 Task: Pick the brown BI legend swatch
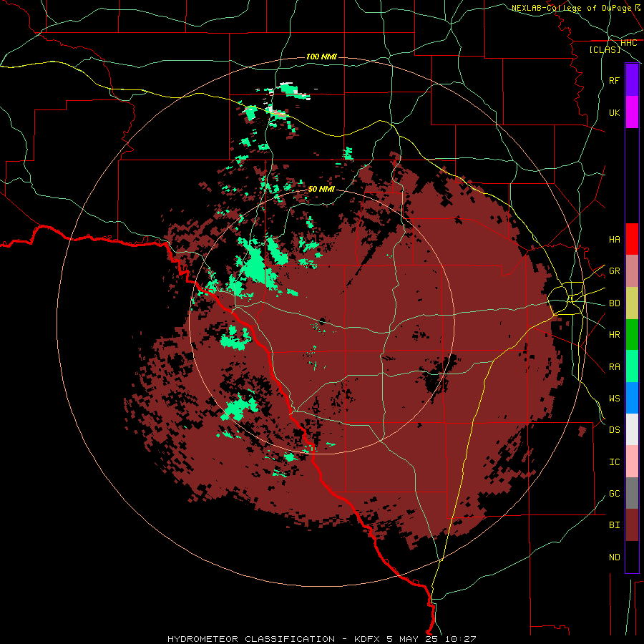click(x=632, y=525)
